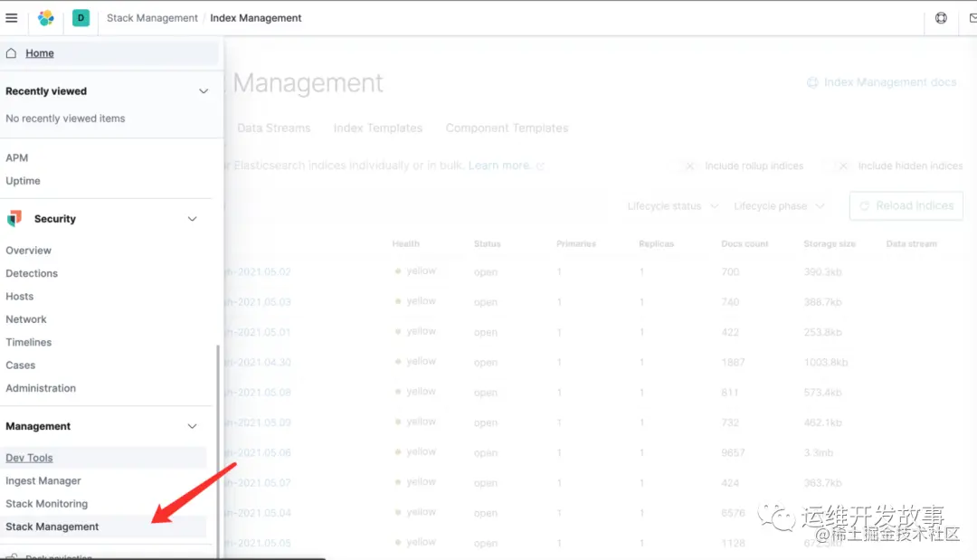Open Security Hosts page
977x560 pixels.
(19, 297)
